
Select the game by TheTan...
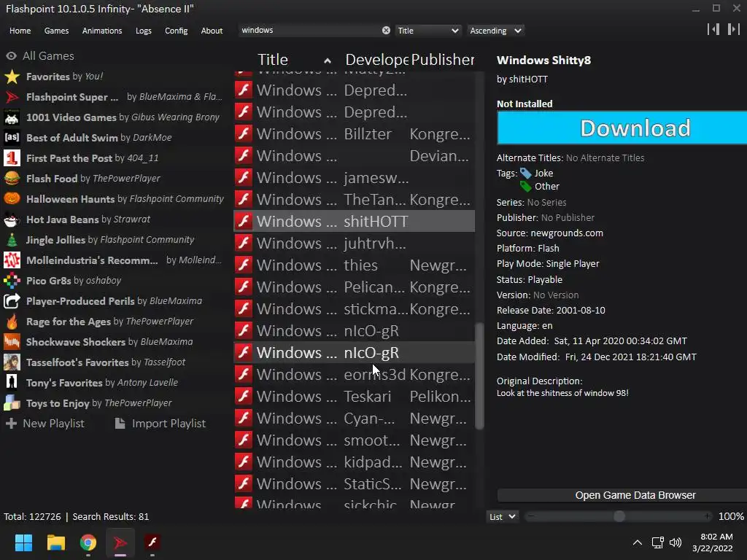click(354, 200)
